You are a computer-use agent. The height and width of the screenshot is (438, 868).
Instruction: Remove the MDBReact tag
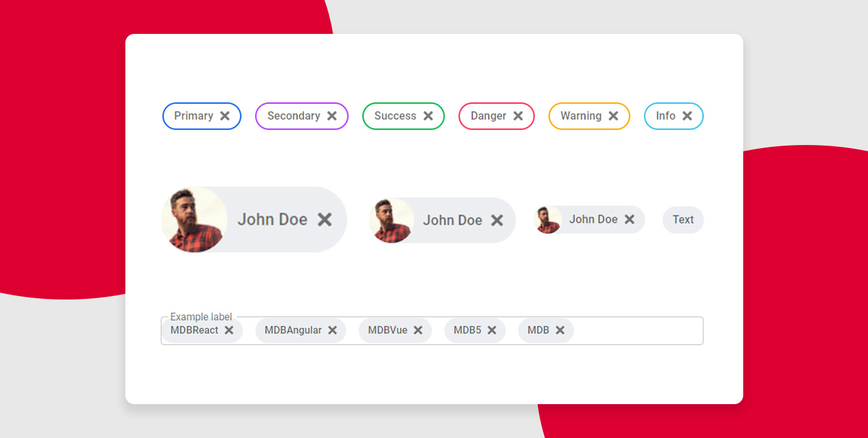pyautogui.click(x=229, y=330)
